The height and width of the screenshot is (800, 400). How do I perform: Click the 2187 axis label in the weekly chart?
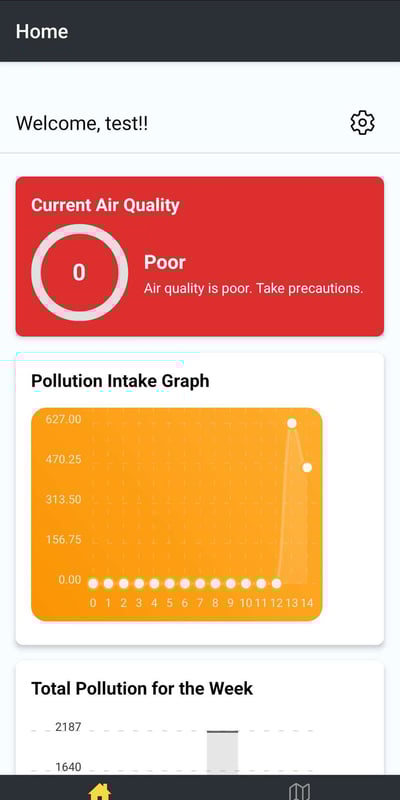[x=68, y=727]
